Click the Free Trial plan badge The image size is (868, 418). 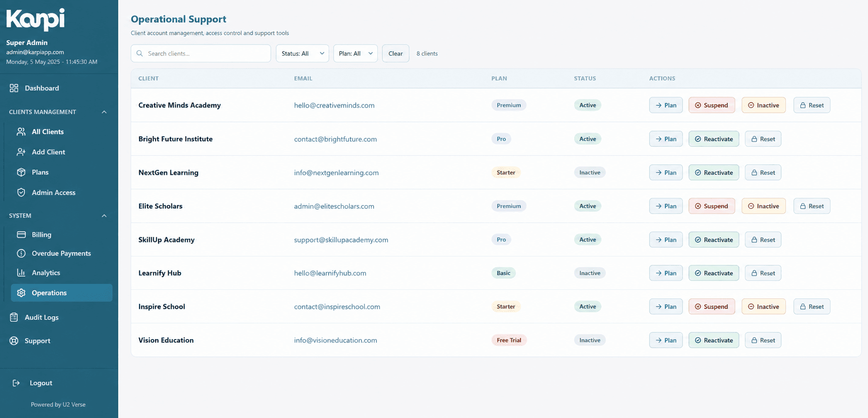coord(509,340)
